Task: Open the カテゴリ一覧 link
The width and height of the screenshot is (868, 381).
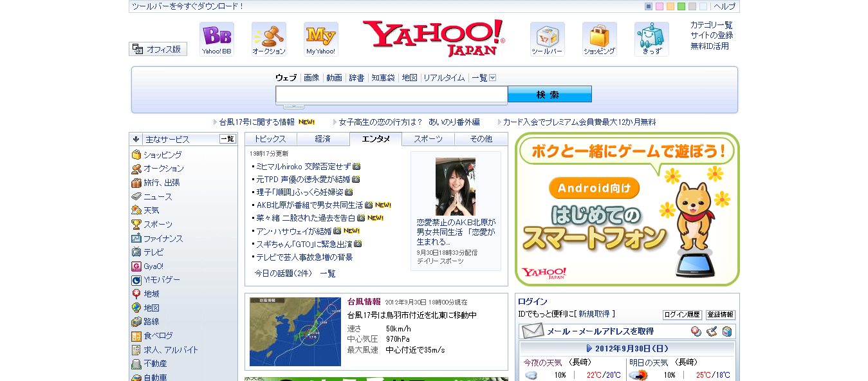Action: [712, 25]
